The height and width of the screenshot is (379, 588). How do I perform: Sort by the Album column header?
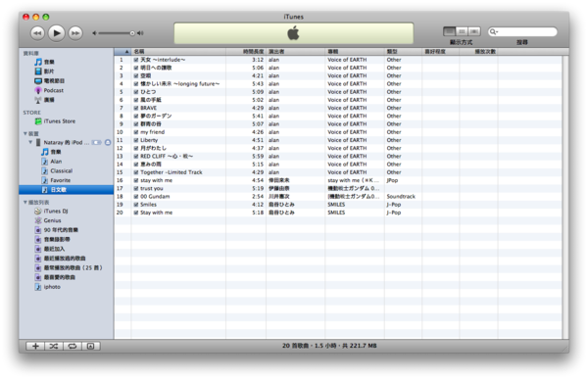[355, 51]
